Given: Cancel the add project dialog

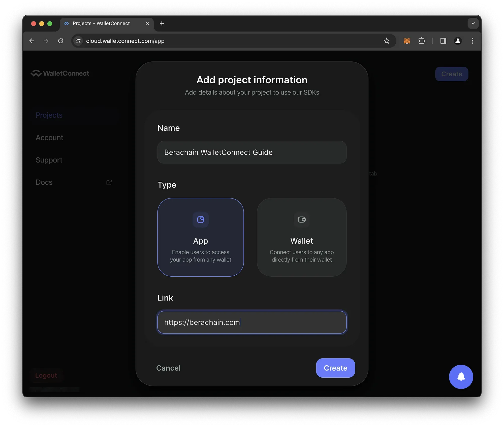Looking at the screenshot, I should (x=168, y=368).
